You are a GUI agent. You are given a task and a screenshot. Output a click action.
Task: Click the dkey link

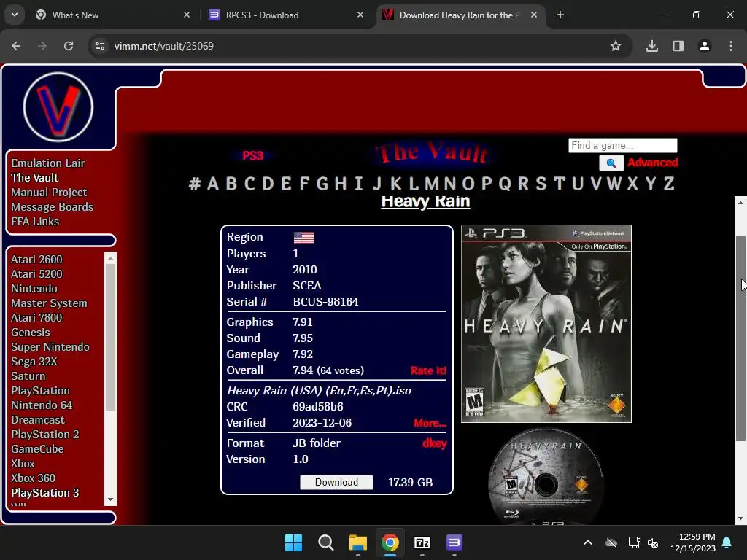tap(435, 443)
